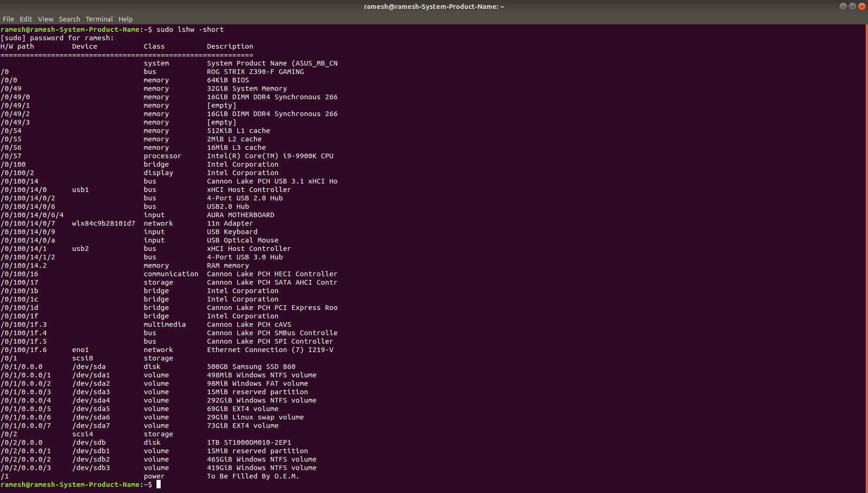The width and height of the screenshot is (868, 493).
Task: Click the sudo lshw -short command text
Action: [189, 29]
